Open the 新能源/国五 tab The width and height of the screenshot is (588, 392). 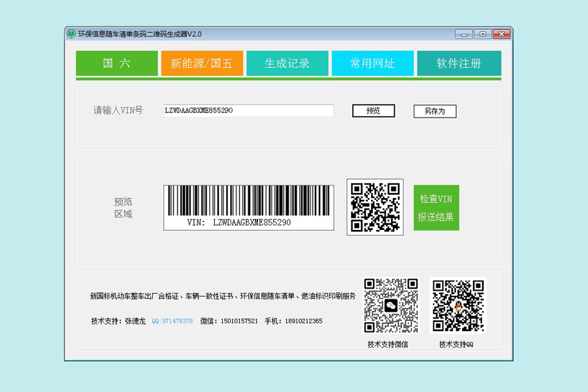[202, 63]
